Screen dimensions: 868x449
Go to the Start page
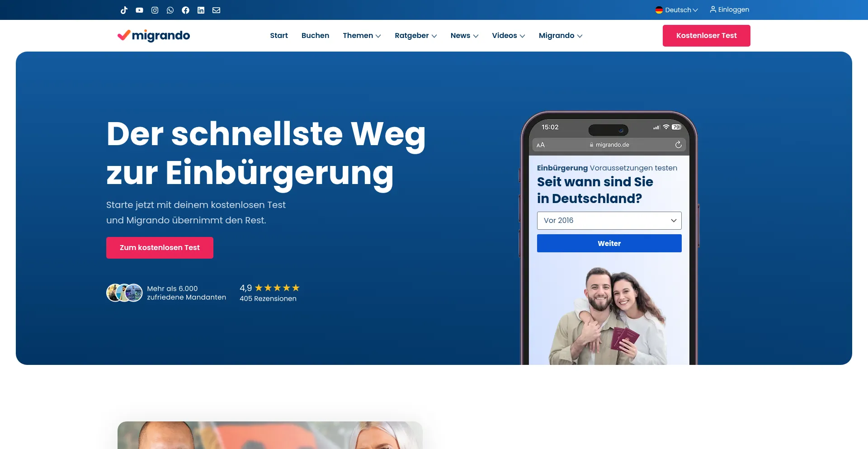point(279,35)
